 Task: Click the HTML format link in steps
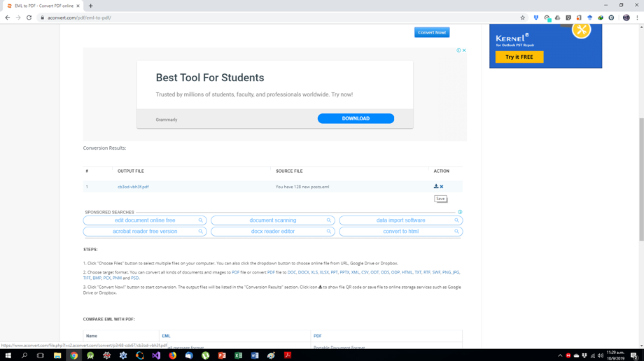pyautogui.click(x=407, y=272)
